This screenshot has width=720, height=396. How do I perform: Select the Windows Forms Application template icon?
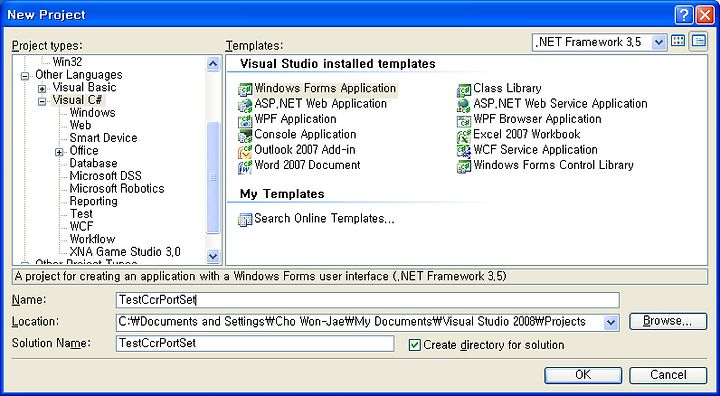[245, 89]
